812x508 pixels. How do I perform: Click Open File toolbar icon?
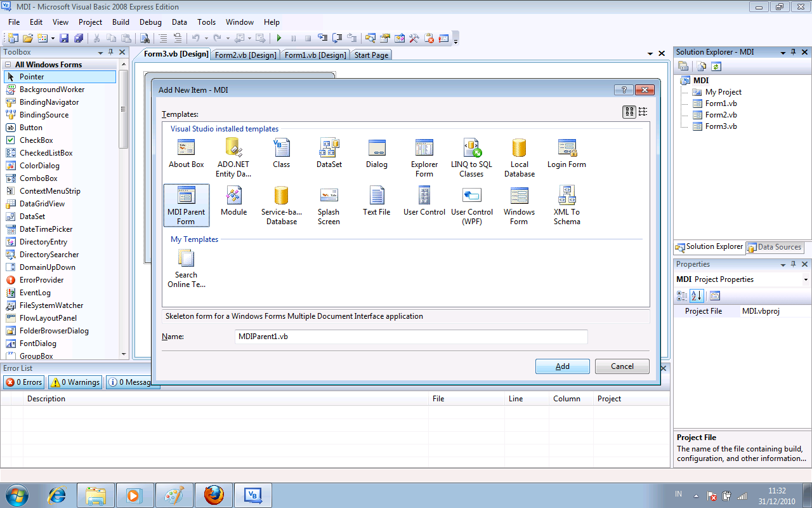point(28,38)
